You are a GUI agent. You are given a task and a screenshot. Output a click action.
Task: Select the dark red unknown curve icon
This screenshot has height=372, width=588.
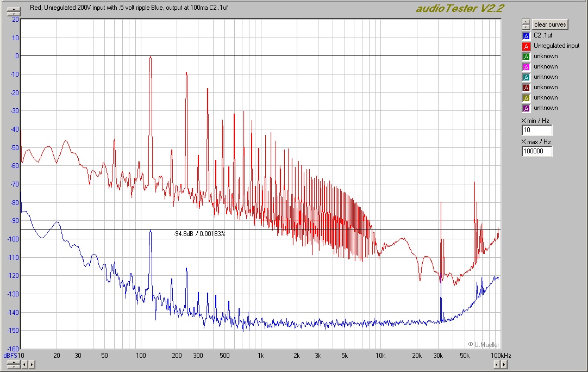(526, 87)
